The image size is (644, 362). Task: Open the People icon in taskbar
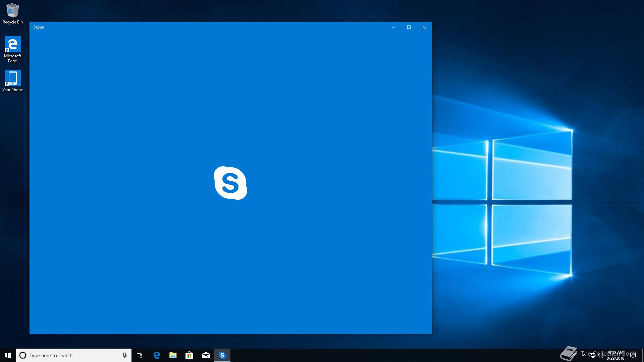pyautogui.click(x=573, y=355)
